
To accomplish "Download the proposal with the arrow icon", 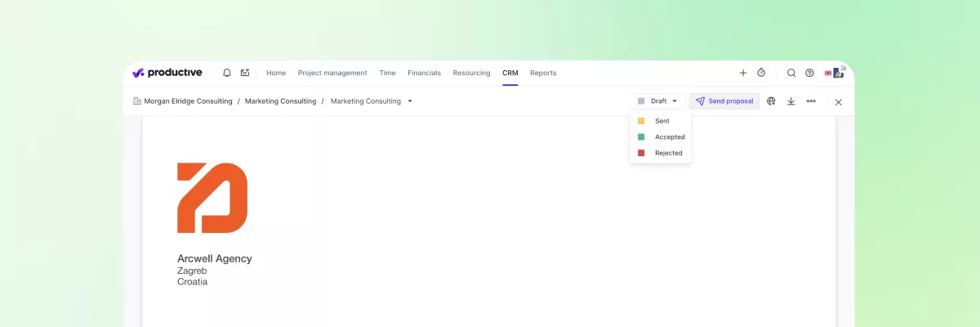I will click(x=791, y=101).
